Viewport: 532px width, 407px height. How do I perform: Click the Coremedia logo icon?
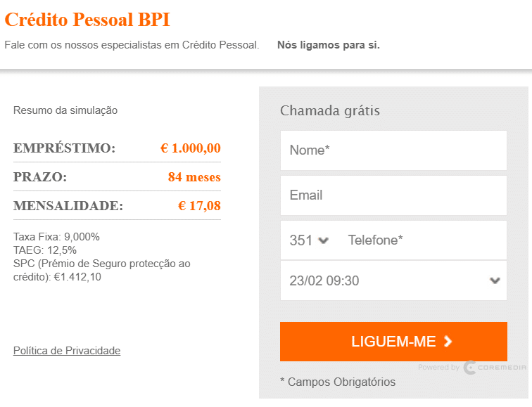[470, 368]
